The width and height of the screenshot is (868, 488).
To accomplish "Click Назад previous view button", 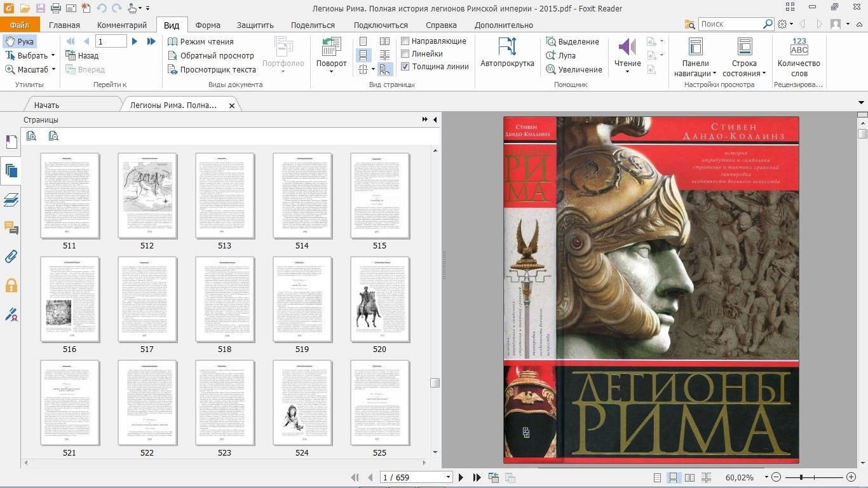I will pos(81,55).
